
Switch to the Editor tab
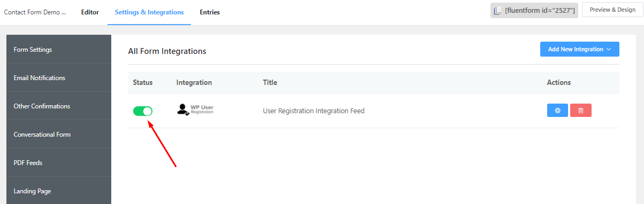click(90, 12)
